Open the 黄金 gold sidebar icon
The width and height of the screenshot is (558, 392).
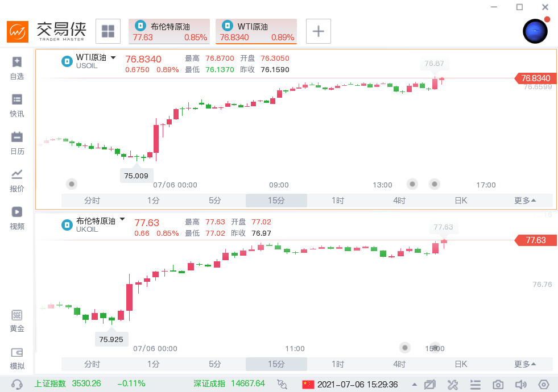click(16, 321)
